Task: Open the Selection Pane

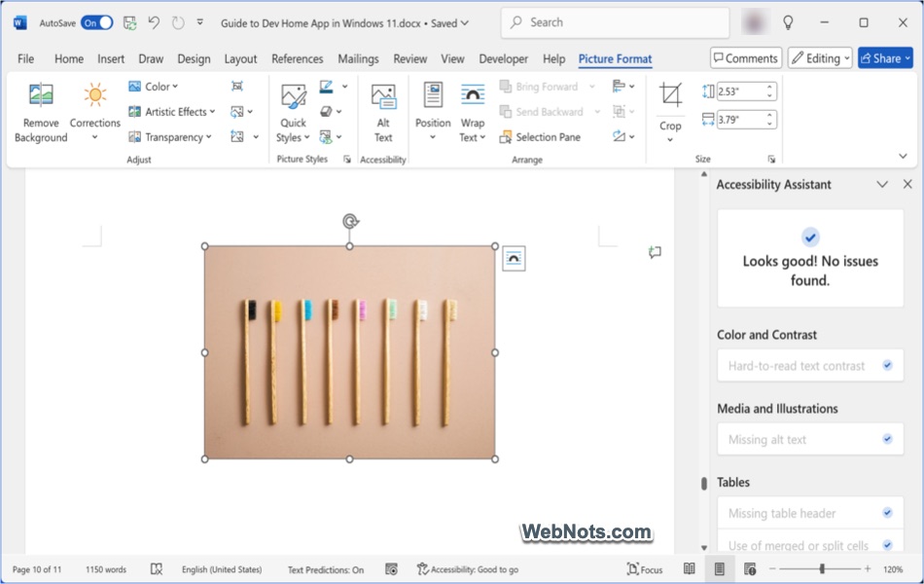Action: [x=540, y=137]
